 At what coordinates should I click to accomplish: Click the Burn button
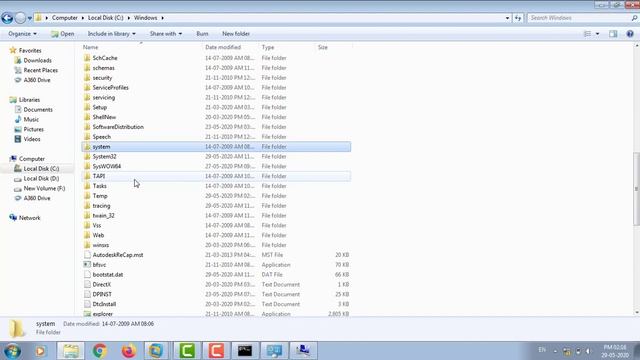click(x=202, y=34)
